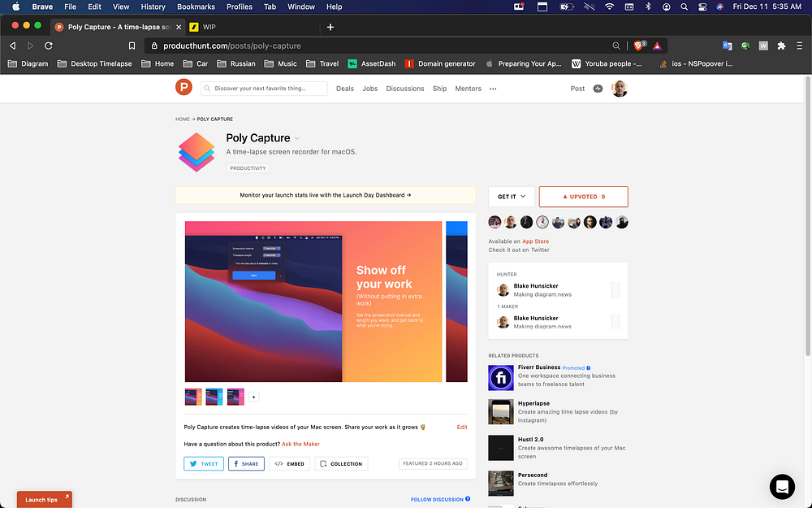812x508 pixels.
Task: Click the Edit link beside description
Action: click(x=462, y=428)
